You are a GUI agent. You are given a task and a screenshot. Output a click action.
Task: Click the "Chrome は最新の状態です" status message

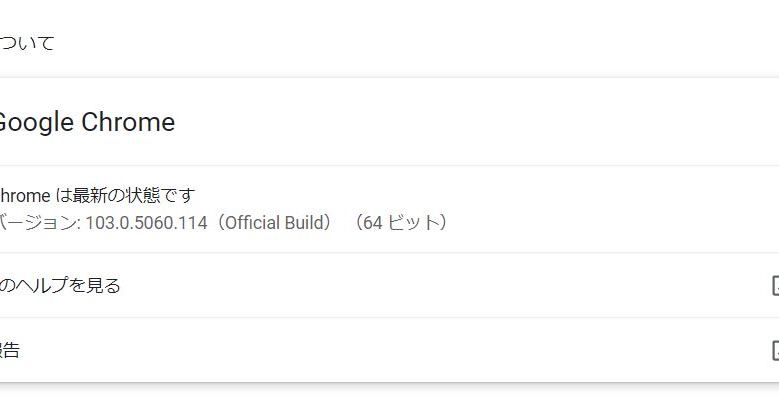tap(97, 195)
